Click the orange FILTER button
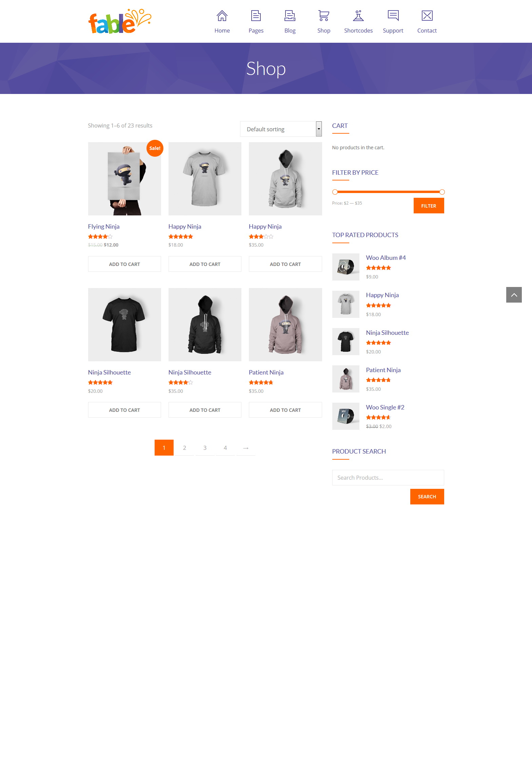Screen dimensions: 532x767 pos(429,206)
